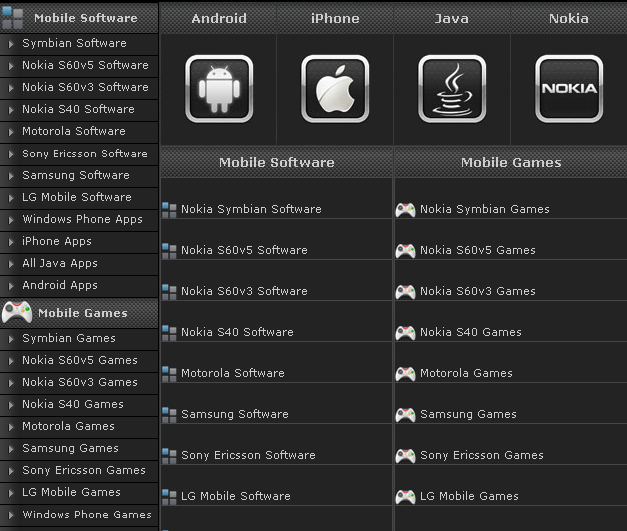Open the Nokia Symbian Software link

251,210
